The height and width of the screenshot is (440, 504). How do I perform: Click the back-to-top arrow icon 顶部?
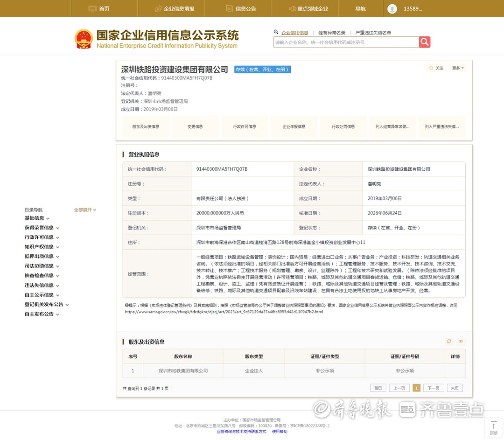pyautogui.click(x=494, y=429)
